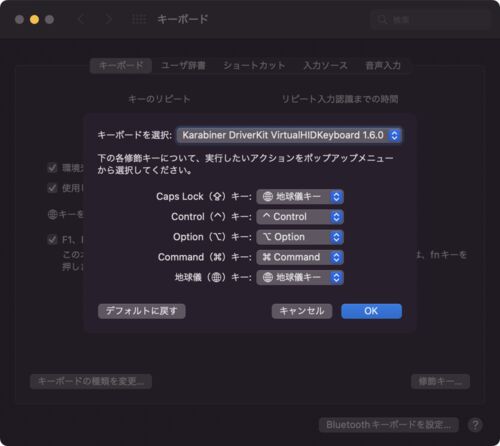The height and width of the screenshot is (446, 500).
Task: Click the キャンセル button
Action: point(302,311)
